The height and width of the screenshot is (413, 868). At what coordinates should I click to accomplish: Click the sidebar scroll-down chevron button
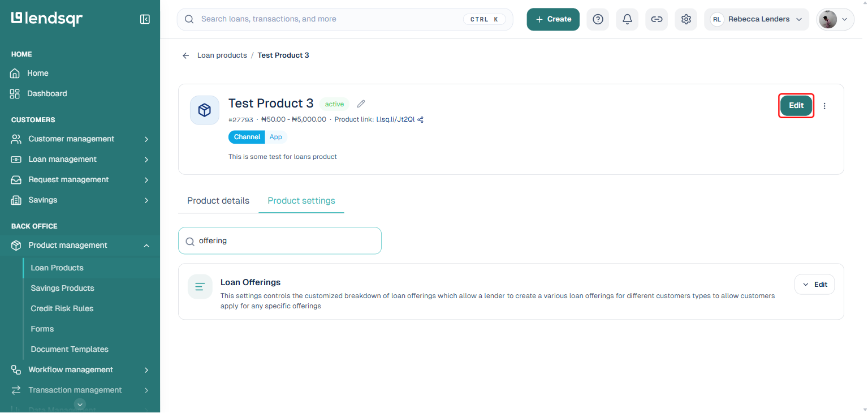pyautogui.click(x=80, y=404)
